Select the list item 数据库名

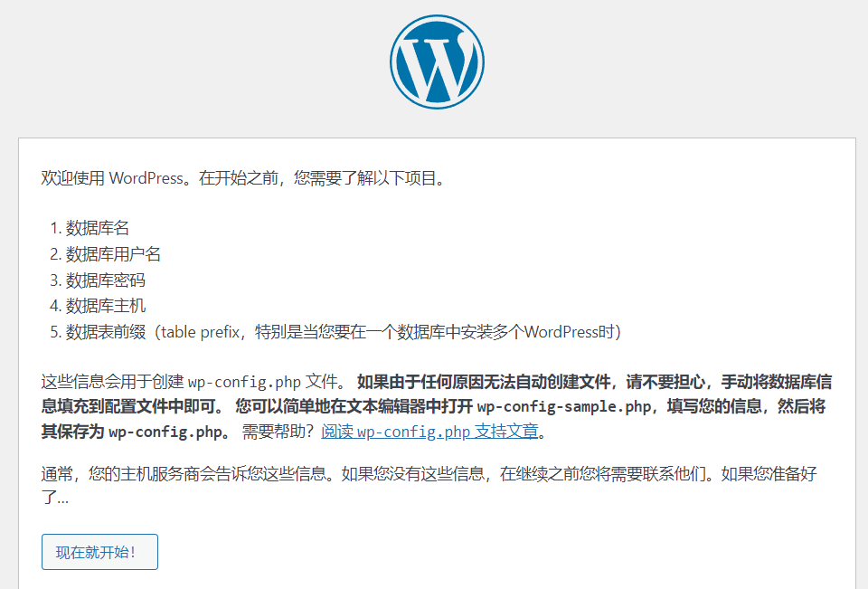(x=98, y=228)
